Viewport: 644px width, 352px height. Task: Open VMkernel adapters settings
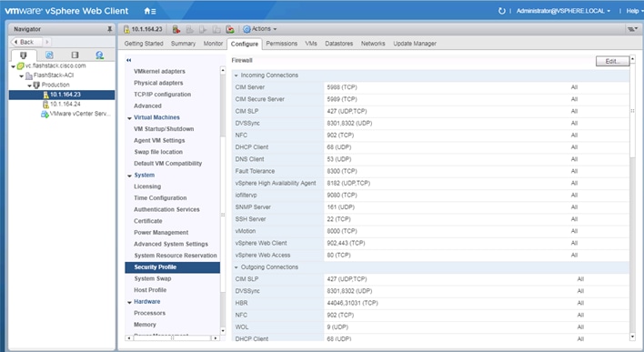point(159,72)
